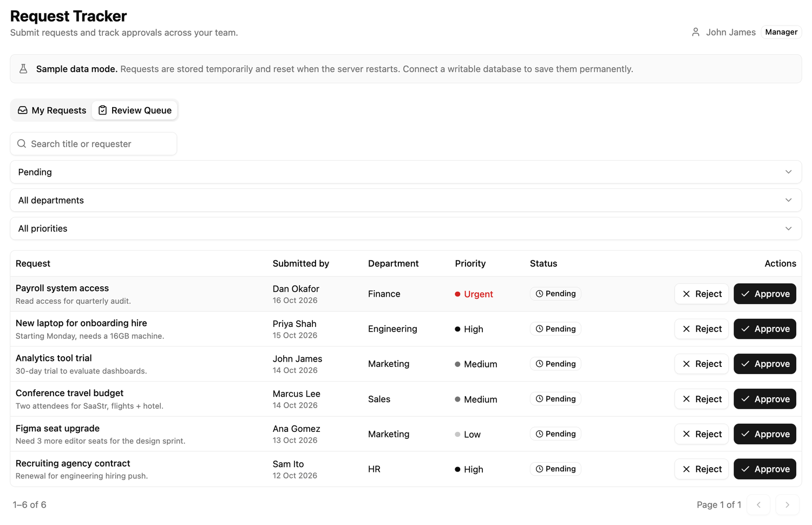This screenshot has height=525, width=812.
Task: Click submitter name Marcus Lee
Action: point(297,394)
